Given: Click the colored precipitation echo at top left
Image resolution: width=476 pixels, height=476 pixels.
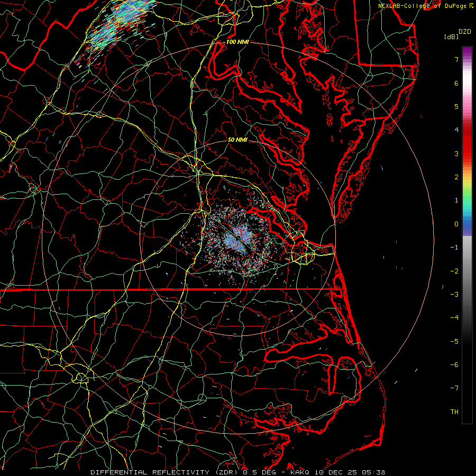Looking at the screenshot, I should point(120,26).
